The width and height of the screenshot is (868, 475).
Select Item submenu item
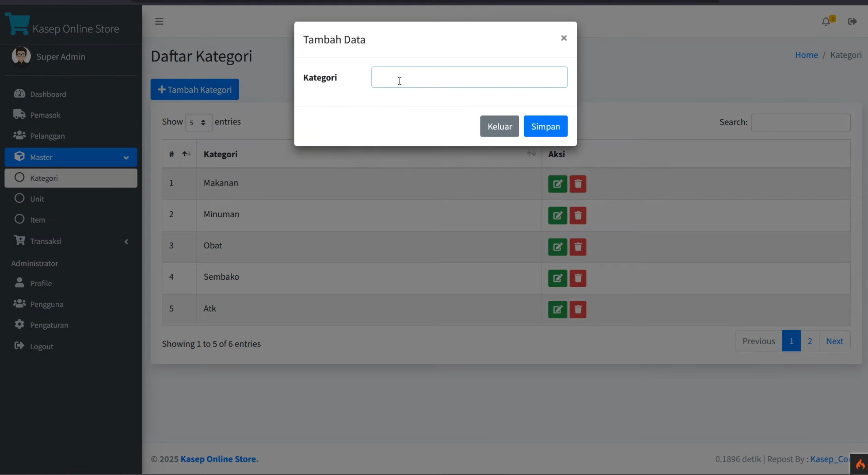tap(71, 220)
